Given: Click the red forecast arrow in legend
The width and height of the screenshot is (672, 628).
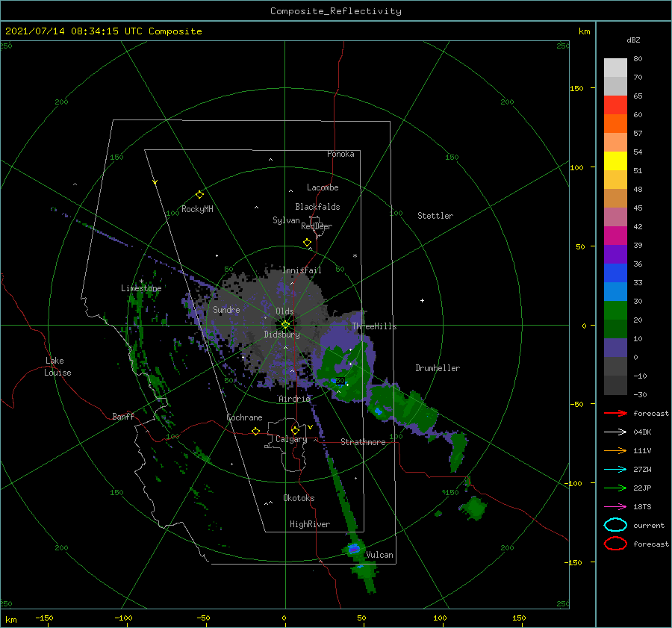Looking at the screenshot, I should [x=615, y=413].
